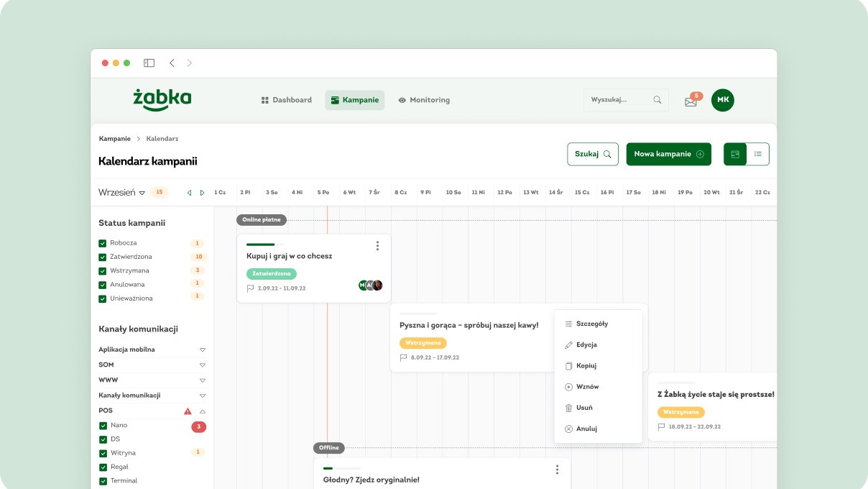Open the Kupuj i graj w co chcesz card
Viewport: 868px width, 489px height.
pos(314,268)
